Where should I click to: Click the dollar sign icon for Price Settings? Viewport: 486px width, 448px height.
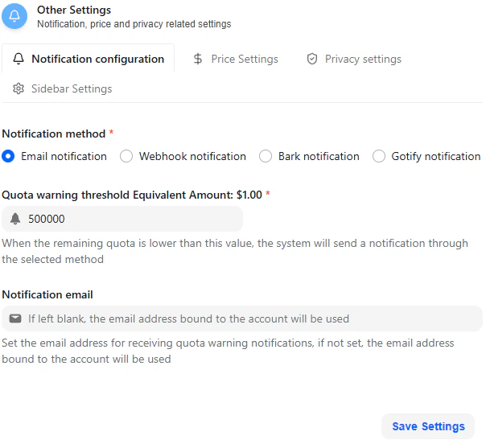pos(198,59)
